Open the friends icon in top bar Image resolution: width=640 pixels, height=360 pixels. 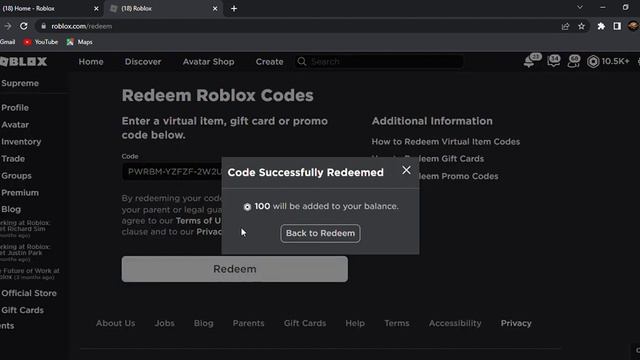point(573,62)
